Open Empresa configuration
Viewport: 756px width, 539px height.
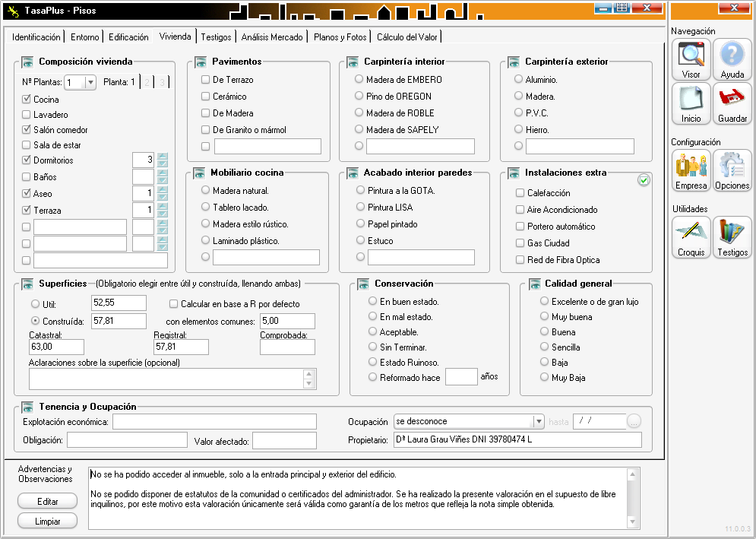pyautogui.click(x=691, y=170)
